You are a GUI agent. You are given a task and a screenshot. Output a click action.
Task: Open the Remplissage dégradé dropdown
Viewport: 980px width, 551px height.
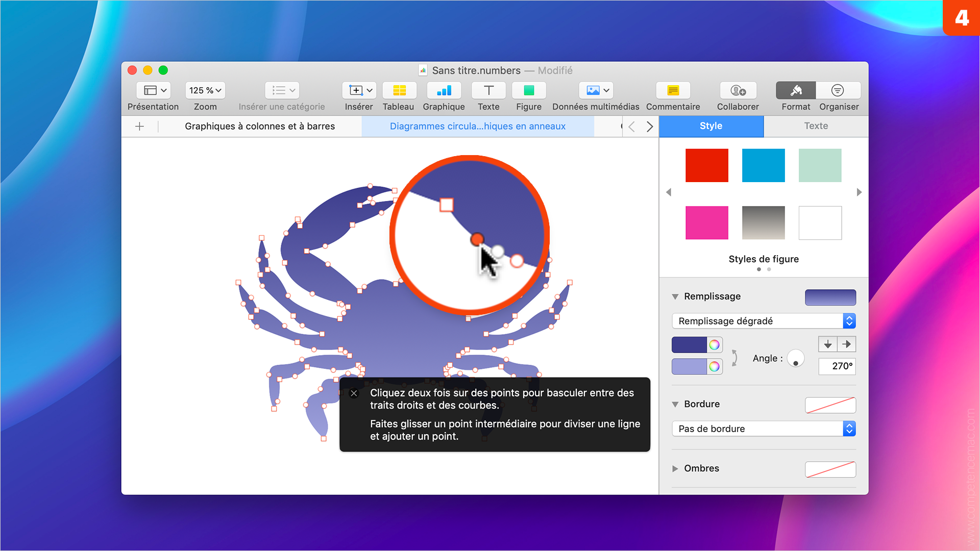click(764, 320)
